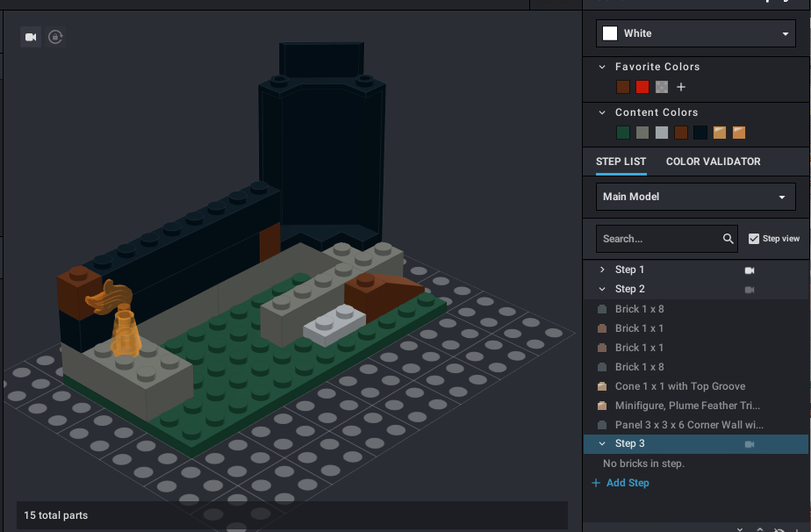Viewport: 811px width, 532px height.
Task: Click the light gray 1 x 2 plate in viewport
Action: click(x=334, y=325)
